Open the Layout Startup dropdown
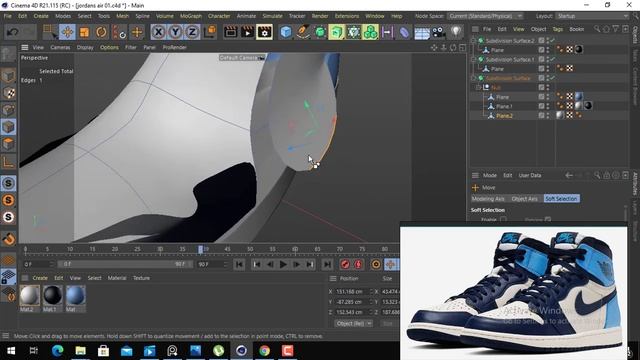This screenshot has height=360, width=640. pos(592,16)
